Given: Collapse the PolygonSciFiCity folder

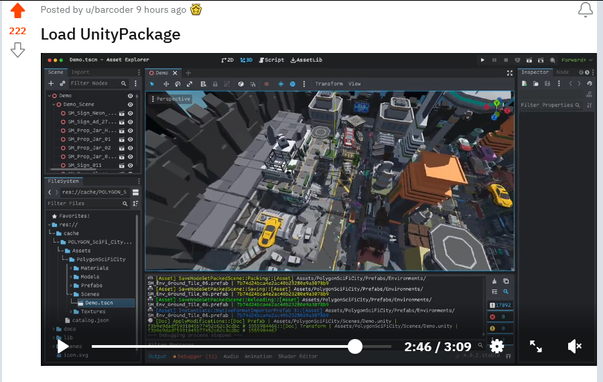Looking at the screenshot, I should (x=66, y=259).
